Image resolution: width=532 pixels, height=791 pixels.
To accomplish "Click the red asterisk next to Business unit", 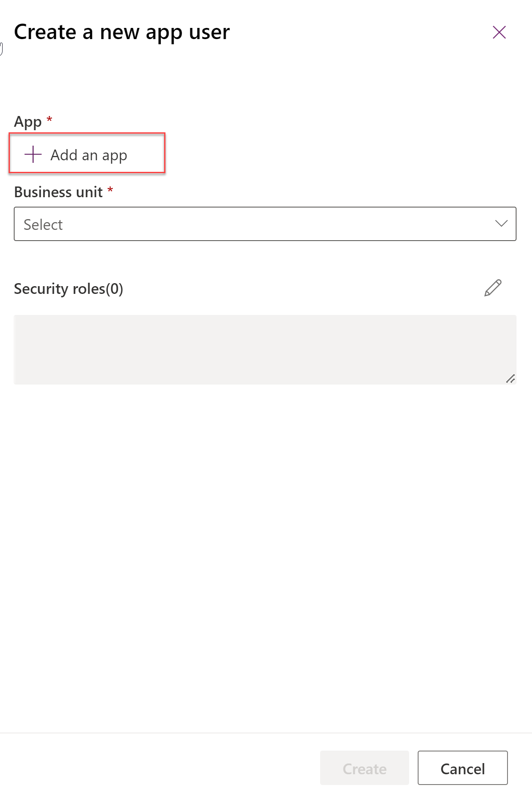I will point(110,189).
